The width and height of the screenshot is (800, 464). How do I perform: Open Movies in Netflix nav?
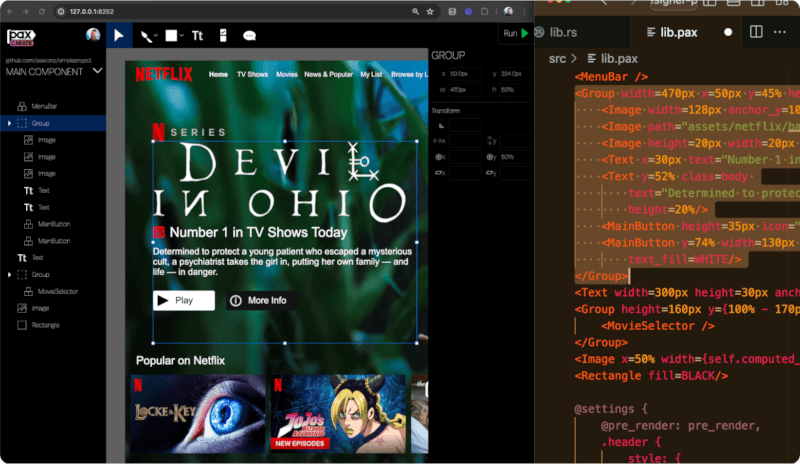[287, 75]
